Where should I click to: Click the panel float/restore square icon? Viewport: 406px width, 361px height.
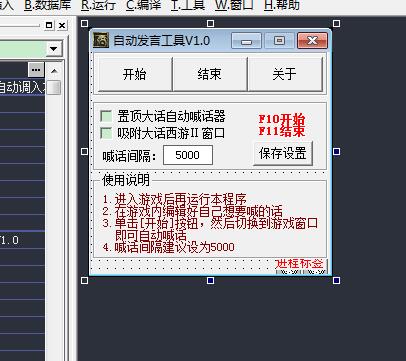point(49,25)
